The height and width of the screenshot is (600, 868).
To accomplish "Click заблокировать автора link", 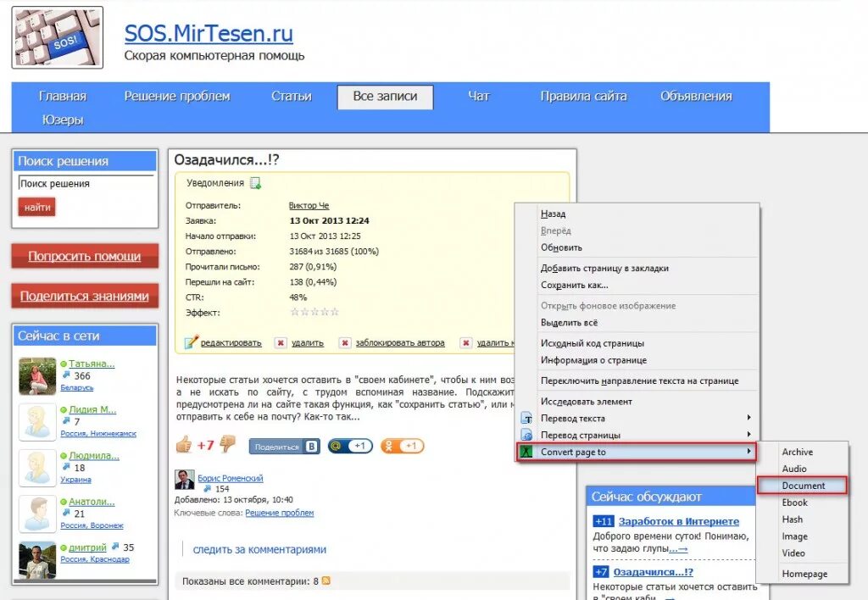I will pos(400,342).
